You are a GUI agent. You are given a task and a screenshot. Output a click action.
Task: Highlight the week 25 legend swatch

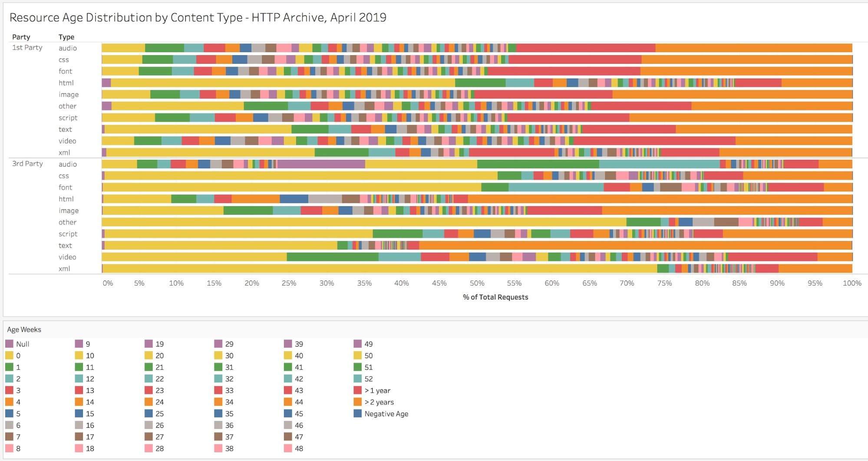coord(149,414)
